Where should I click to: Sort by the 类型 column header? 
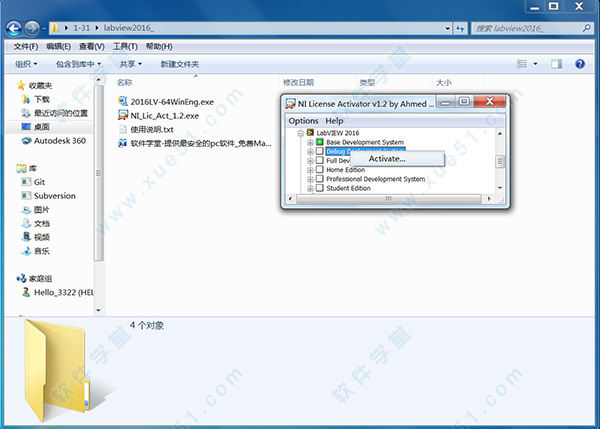click(x=367, y=82)
